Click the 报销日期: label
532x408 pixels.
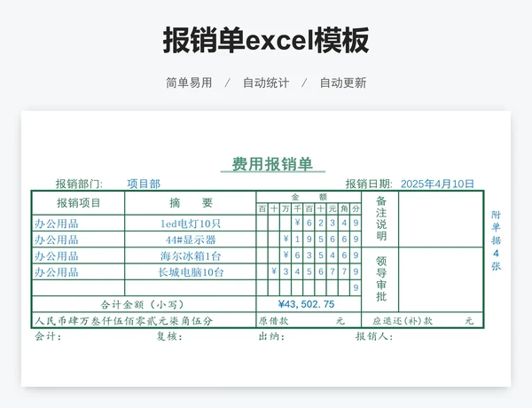pyautogui.click(x=369, y=184)
